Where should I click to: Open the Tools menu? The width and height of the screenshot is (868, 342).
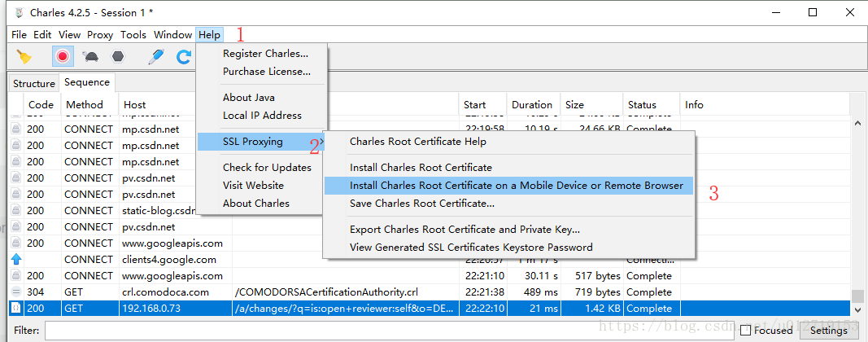click(x=133, y=35)
